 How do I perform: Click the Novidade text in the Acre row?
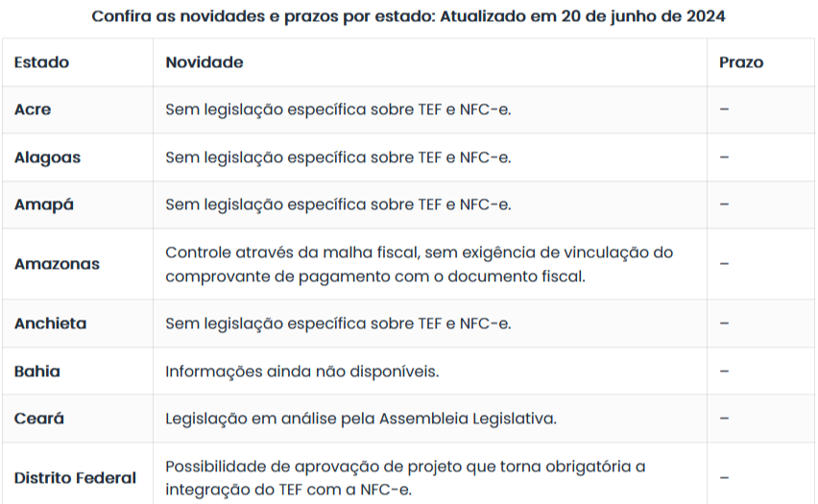(338, 109)
